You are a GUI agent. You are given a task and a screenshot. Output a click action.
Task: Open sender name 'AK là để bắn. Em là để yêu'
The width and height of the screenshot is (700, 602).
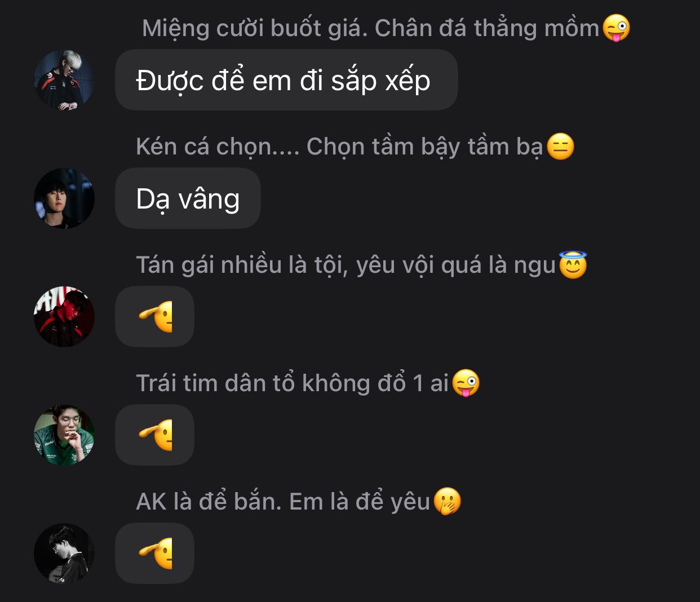(283, 502)
